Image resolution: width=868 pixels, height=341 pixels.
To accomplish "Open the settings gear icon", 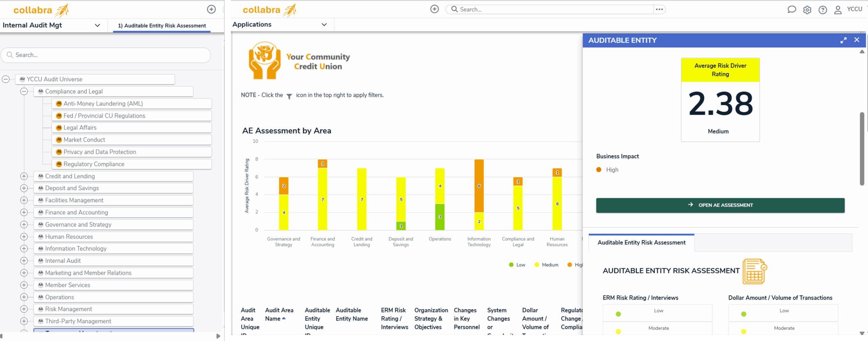I will coord(807,10).
